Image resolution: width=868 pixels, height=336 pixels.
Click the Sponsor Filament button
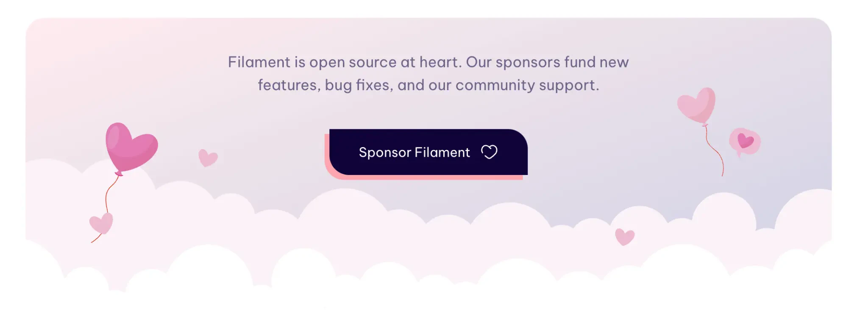(428, 152)
